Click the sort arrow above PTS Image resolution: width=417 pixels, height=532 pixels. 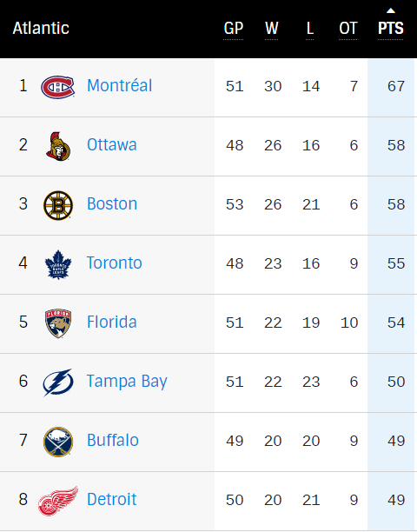tap(391, 10)
